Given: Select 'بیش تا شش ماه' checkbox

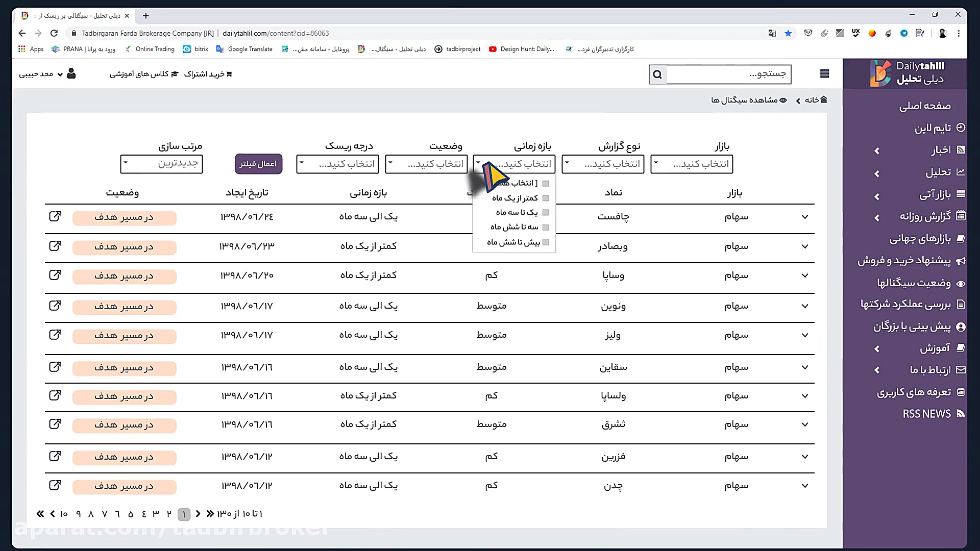Looking at the screenshot, I should click(546, 242).
